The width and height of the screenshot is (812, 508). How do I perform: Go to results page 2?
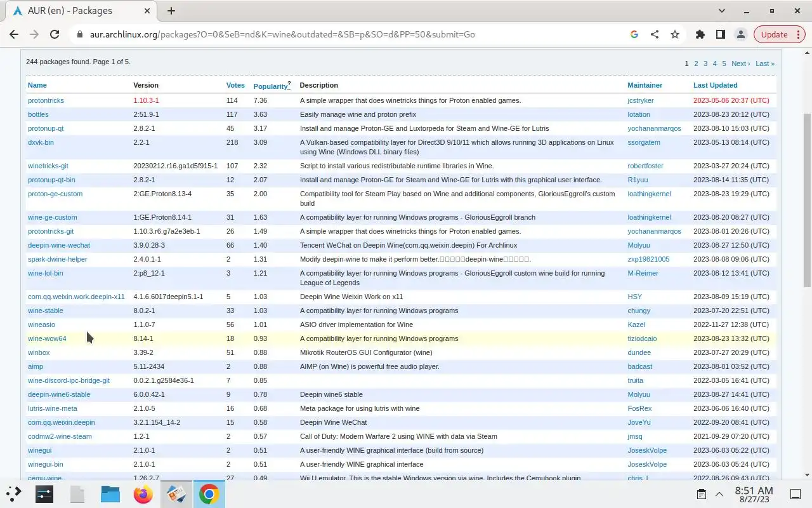coord(696,63)
